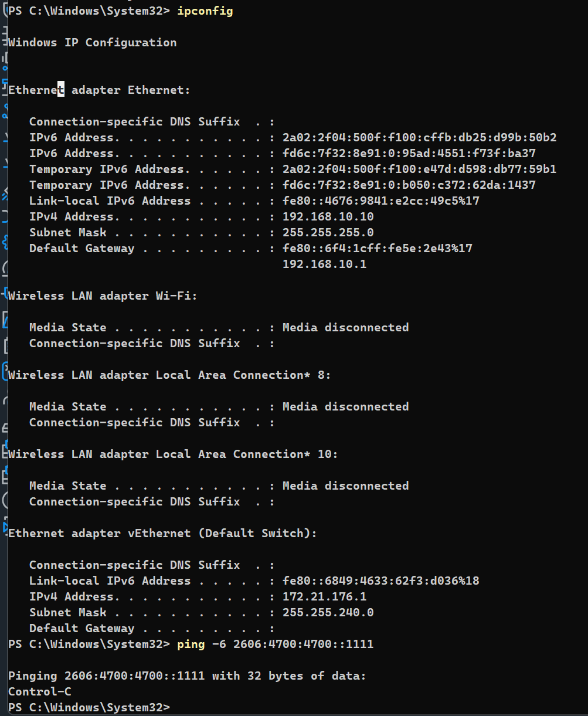The width and height of the screenshot is (588, 716).
Task: Click the default gateway 192.168.10.1
Action: (324, 264)
